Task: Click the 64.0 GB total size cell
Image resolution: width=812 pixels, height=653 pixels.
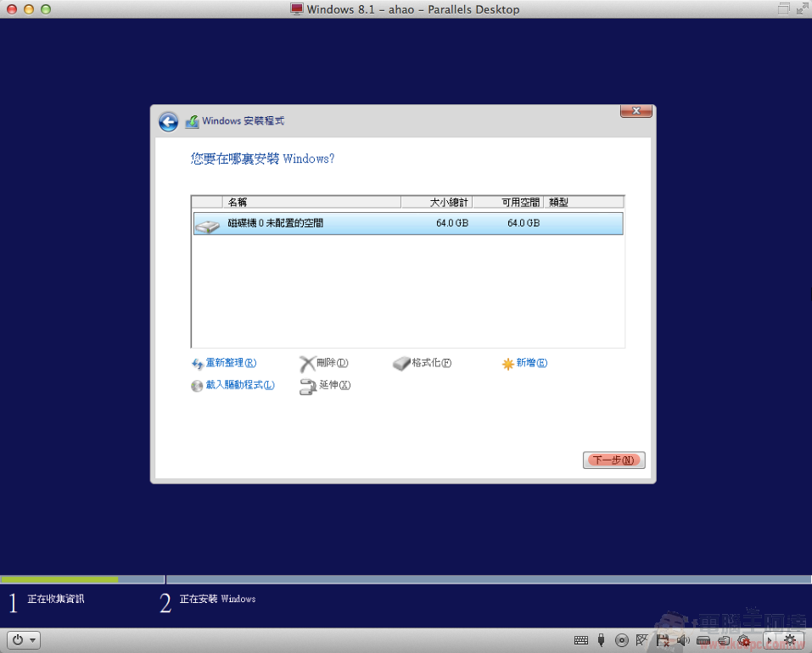Action: point(452,223)
